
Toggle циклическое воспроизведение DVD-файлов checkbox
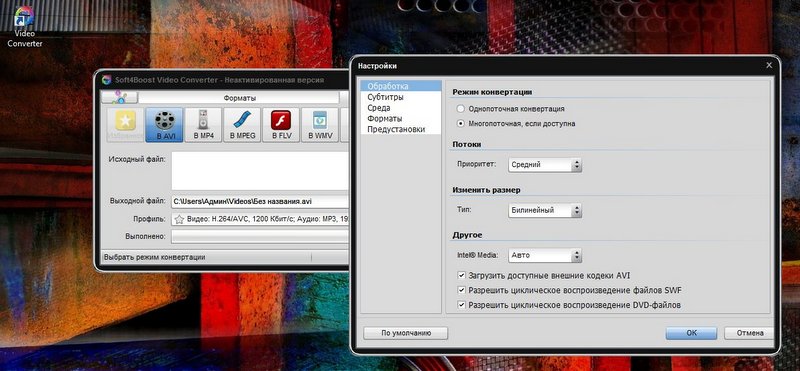461,305
